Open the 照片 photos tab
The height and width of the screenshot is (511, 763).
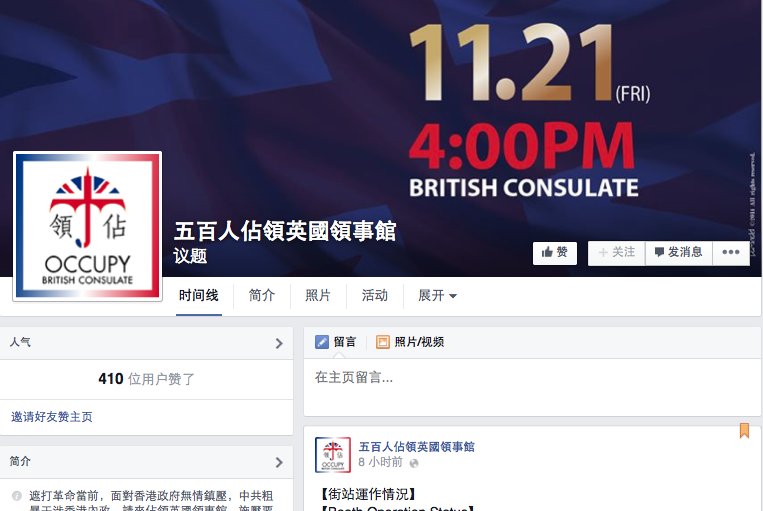[318, 295]
